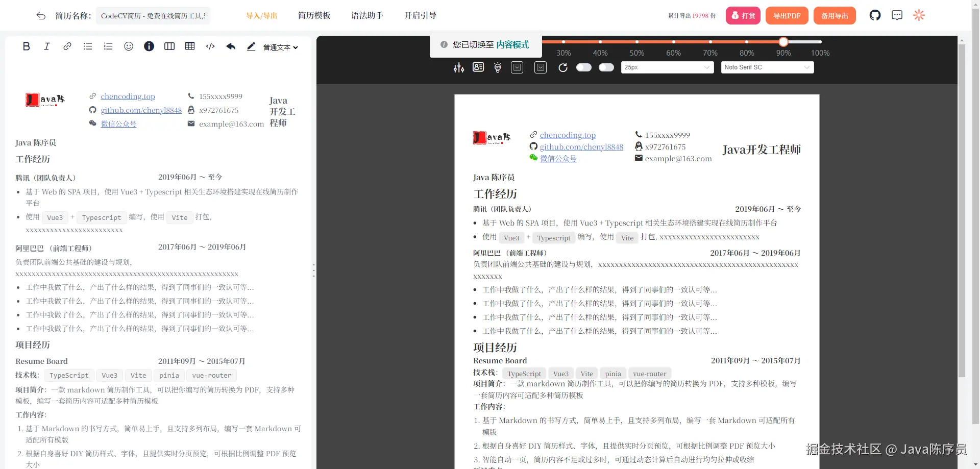Click the 简历名称 resume name input field
The width and height of the screenshot is (980, 469).
click(153, 16)
